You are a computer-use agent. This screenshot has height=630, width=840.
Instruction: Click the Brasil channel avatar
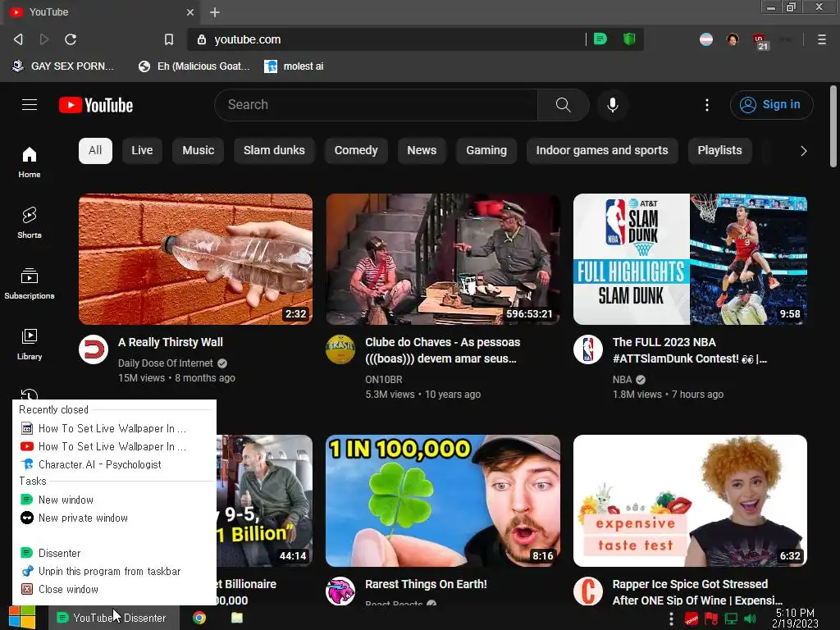340,349
